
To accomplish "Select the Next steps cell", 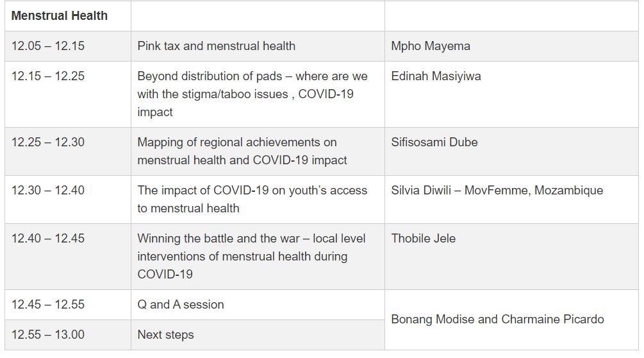I will [x=165, y=335].
